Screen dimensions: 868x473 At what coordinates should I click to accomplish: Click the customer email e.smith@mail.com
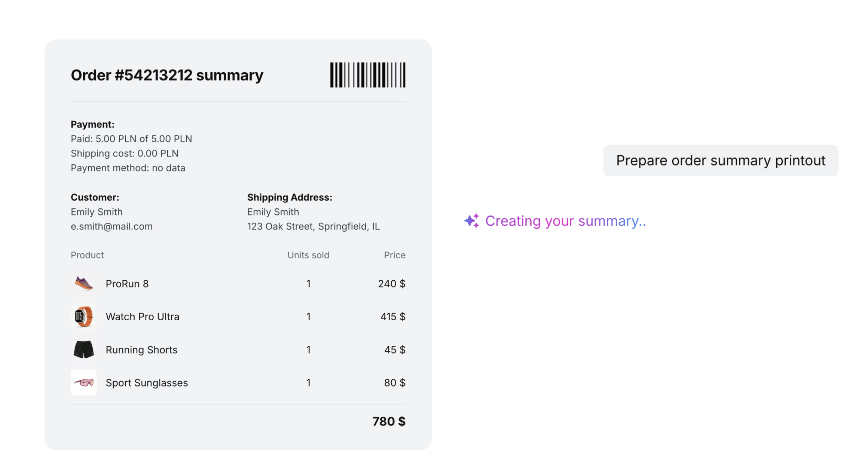[111, 226]
